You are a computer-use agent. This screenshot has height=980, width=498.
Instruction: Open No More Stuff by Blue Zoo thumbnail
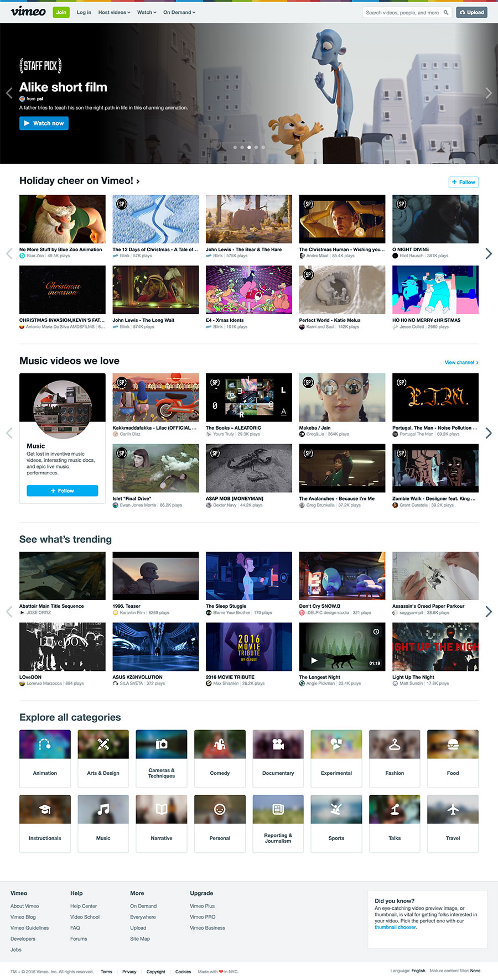(x=63, y=219)
